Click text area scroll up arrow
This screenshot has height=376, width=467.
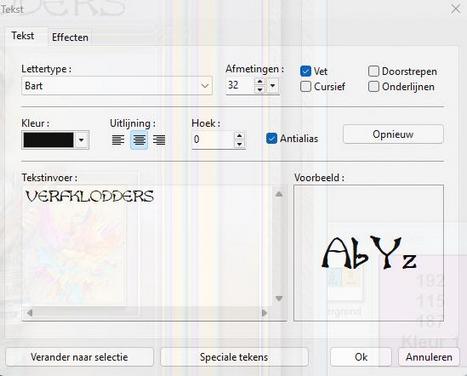pyautogui.click(x=279, y=194)
